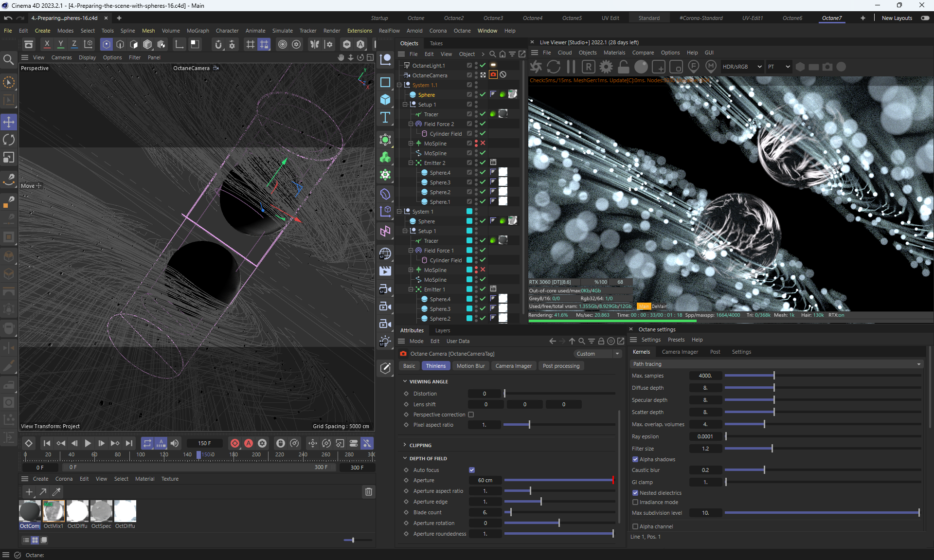This screenshot has height=560, width=934.
Task: Click the Cube primitive icon
Action: click(x=385, y=100)
